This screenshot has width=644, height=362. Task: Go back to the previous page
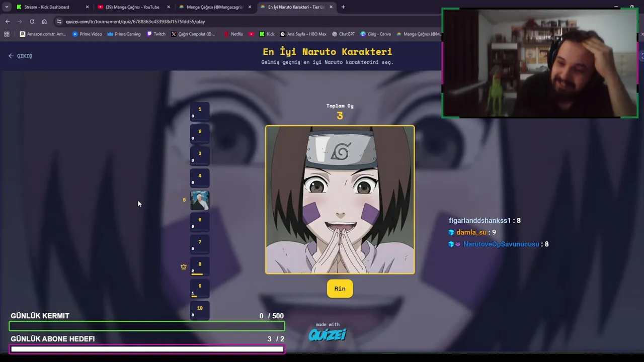pos(8,22)
